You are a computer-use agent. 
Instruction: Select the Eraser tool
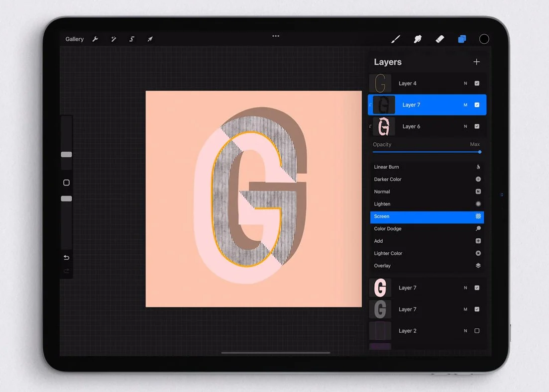tap(440, 39)
